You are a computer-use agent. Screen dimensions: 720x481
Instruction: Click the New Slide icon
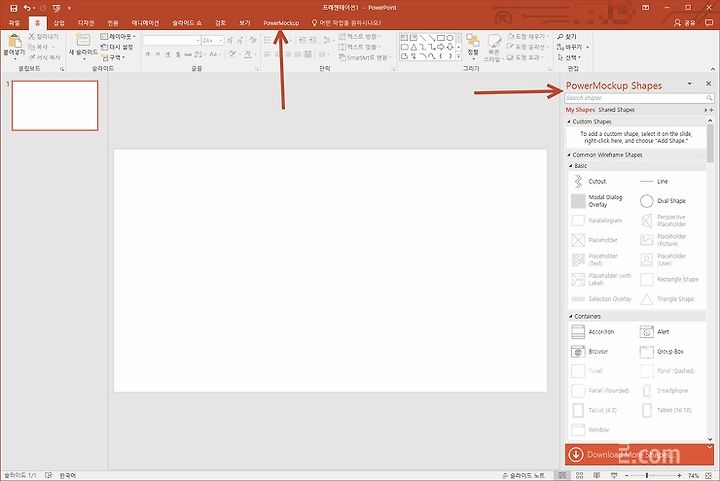pos(83,40)
